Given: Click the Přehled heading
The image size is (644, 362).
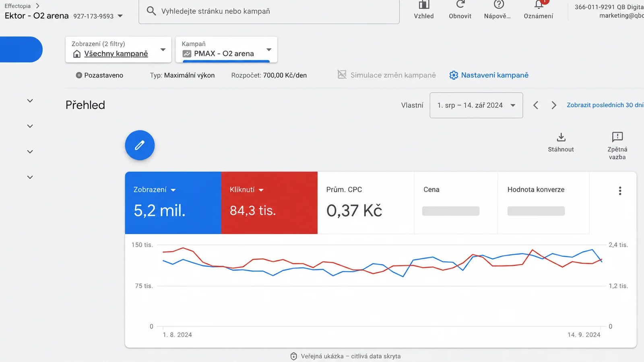Looking at the screenshot, I should (x=85, y=105).
